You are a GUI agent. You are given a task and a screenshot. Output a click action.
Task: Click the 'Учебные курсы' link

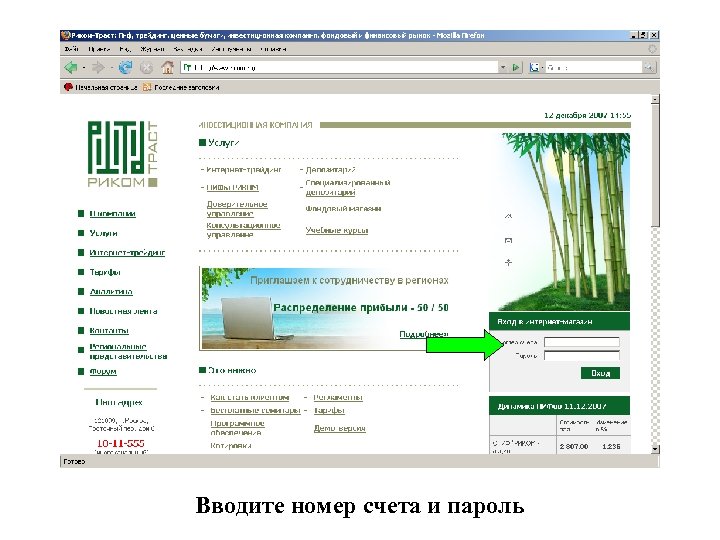(x=337, y=230)
